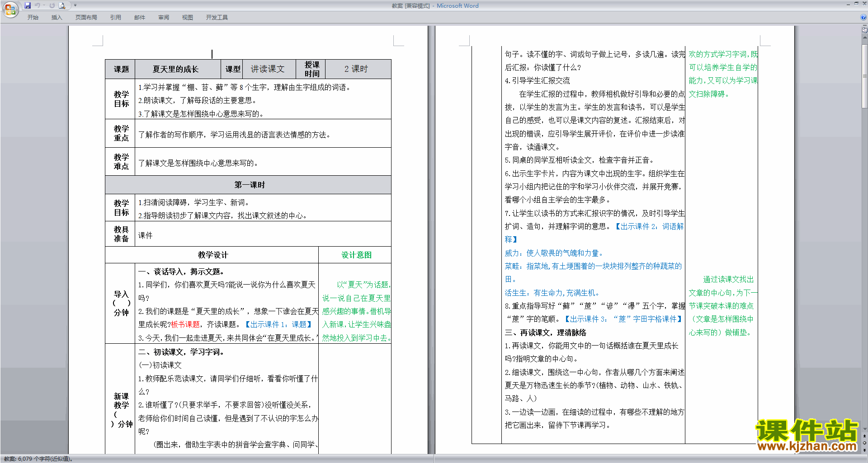Click the green 文扫除障碍 text
Viewport: 868px width, 463px height.
coord(708,94)
